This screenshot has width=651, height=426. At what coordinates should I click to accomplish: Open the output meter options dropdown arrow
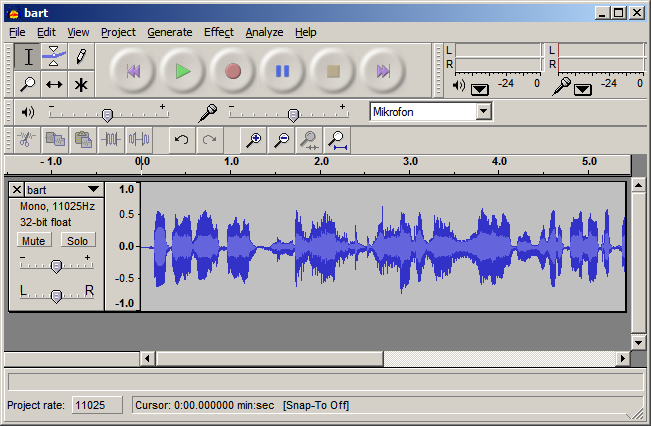[480, 89]
